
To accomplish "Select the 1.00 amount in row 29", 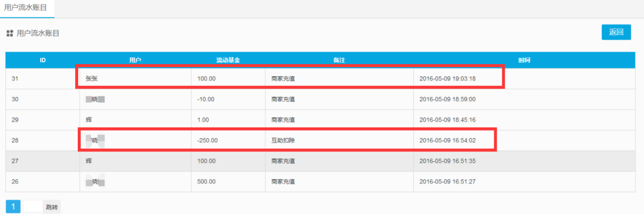I will coord(203,119).
